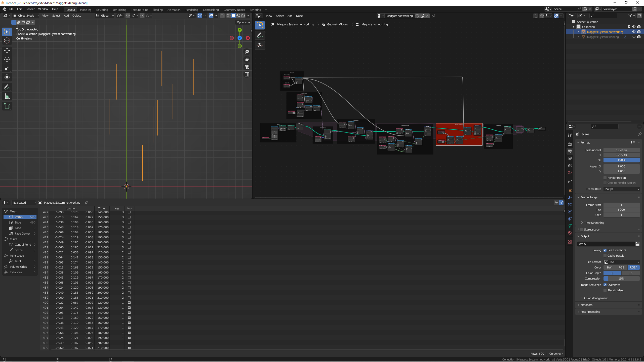Open the Object properties tab
Viewport: 644px width, 362px height.
[x=570, y=191]
